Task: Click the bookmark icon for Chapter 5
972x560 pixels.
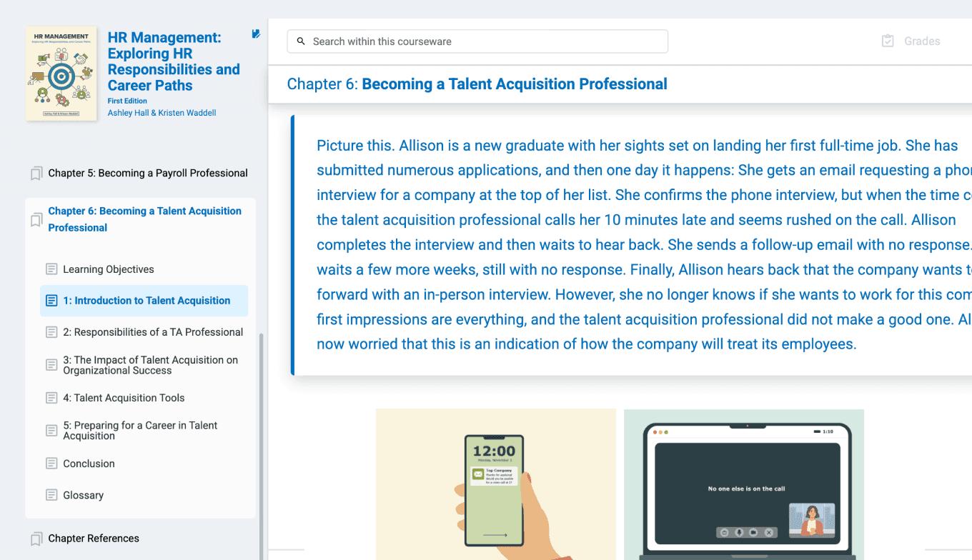Action: 36,174
